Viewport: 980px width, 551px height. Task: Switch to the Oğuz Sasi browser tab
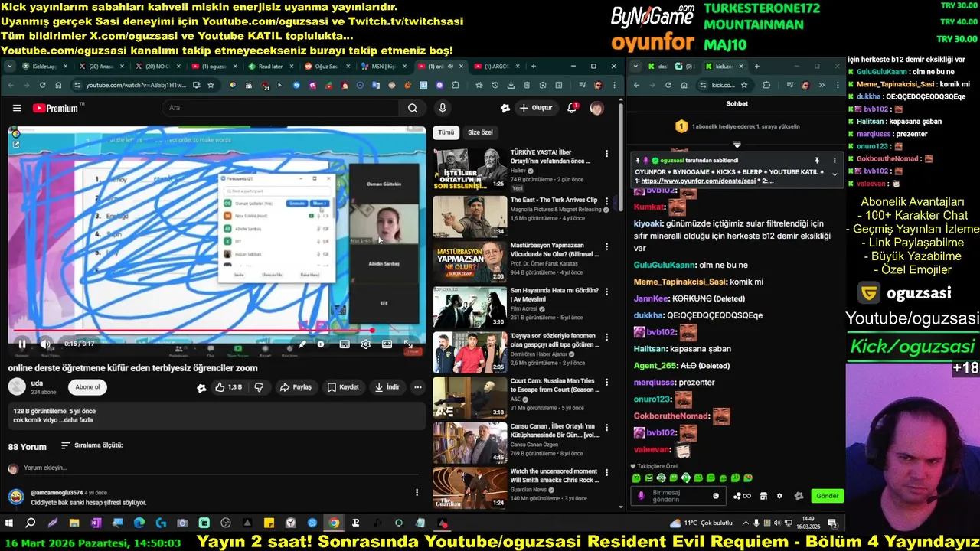[x=328, y=67]
